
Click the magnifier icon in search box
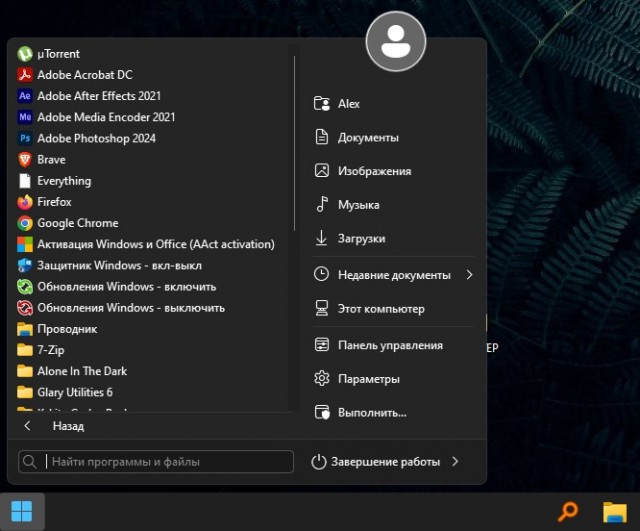pyautogui.click(x=29, y=462)
